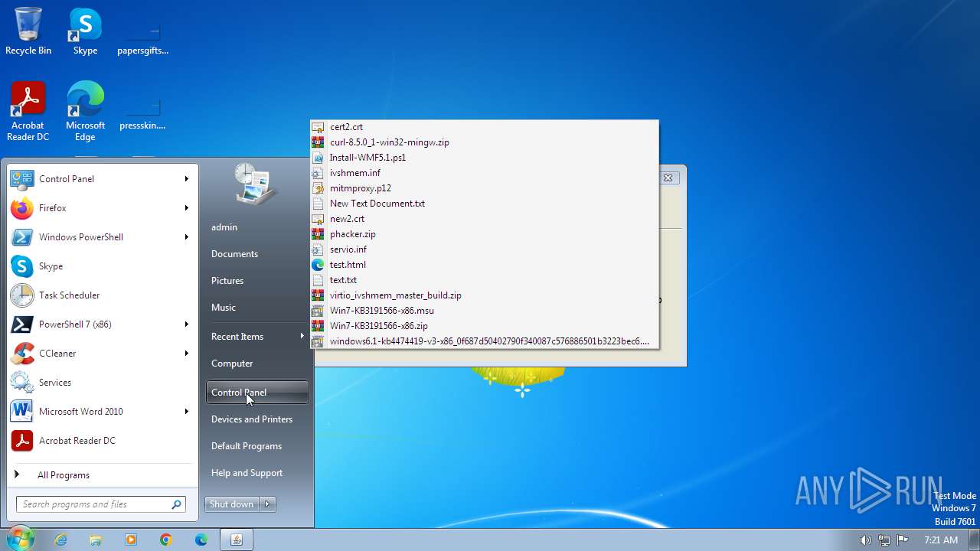Open recent item servio.inf
The height and width of the screenshot is (551, 980).
484,249
